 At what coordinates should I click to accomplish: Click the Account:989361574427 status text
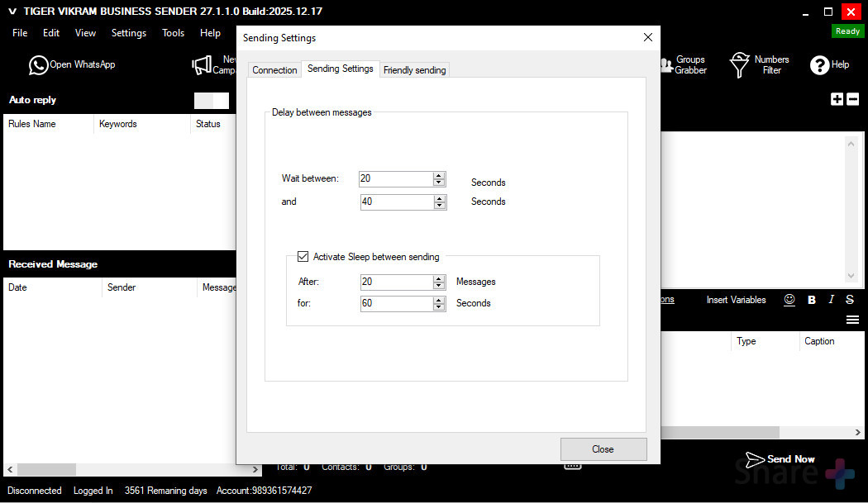(x=264, y=491)
